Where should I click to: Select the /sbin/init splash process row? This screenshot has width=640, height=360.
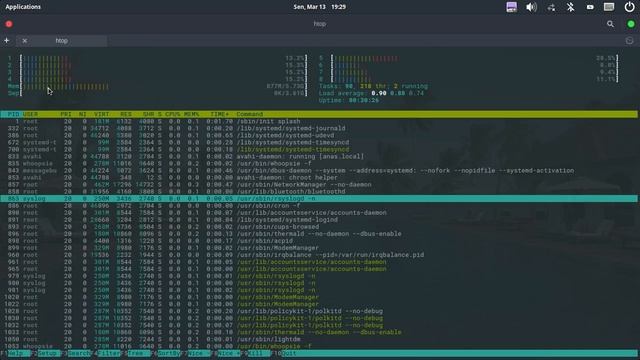click(x=319, y=121)
